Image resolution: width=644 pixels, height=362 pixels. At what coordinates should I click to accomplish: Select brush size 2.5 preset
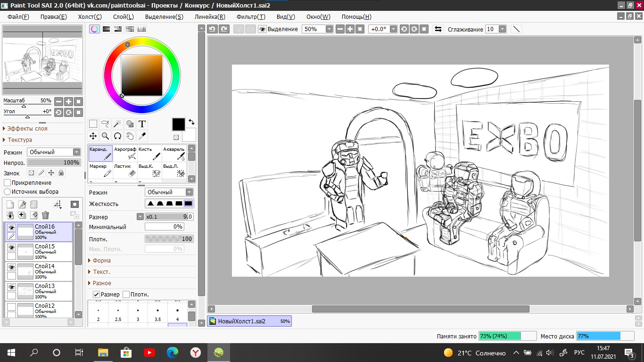(118, 314)
